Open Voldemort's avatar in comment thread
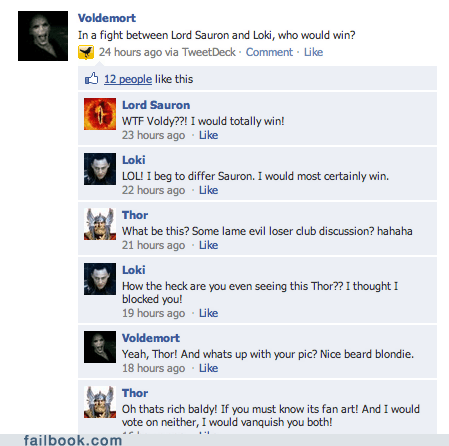Viewport: 449px width, 446px height. [x=100, y=347]
